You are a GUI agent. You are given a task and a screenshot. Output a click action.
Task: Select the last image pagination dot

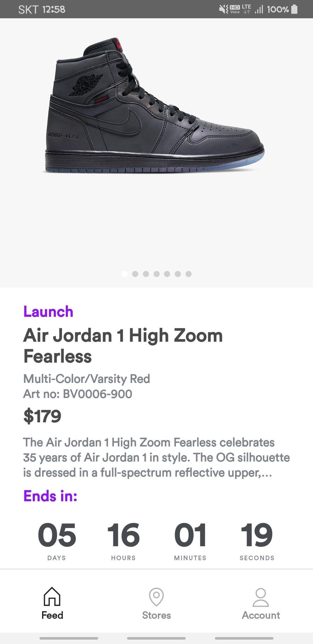pos(188,274)
